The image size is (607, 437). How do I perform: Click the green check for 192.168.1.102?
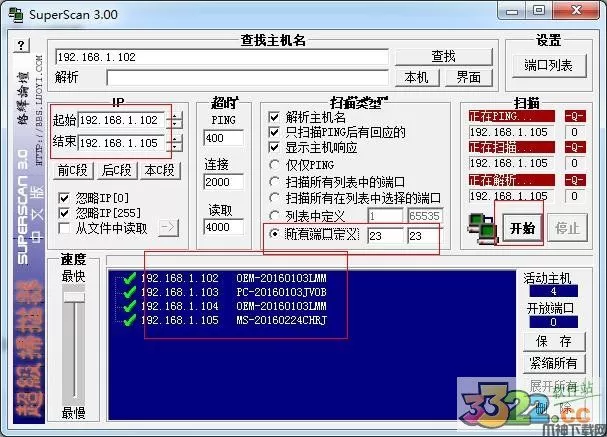click(x=130, y=278)
